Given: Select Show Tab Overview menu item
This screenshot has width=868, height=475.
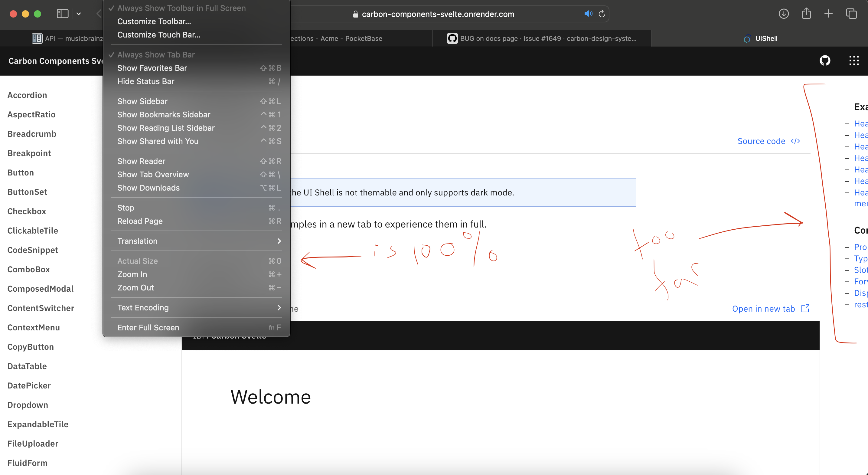Looking at the screenshot, I should tap(196, 175).
